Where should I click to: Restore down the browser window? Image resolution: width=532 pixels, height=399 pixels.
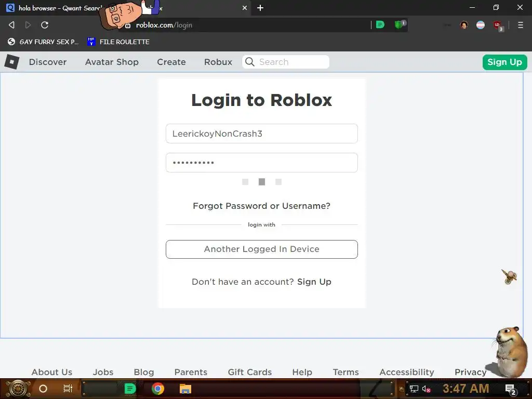tap(496, 7)
